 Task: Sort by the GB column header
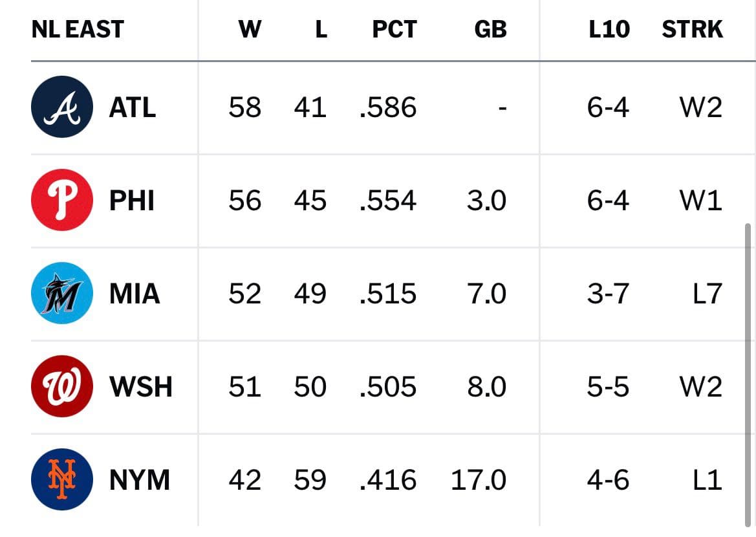click(490, 29)
